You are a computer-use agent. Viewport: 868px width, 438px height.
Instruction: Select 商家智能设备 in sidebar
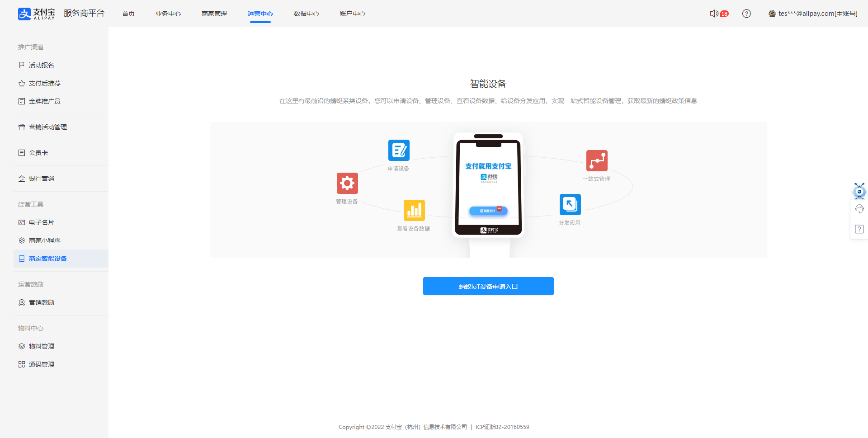click(x=61, y=259)
